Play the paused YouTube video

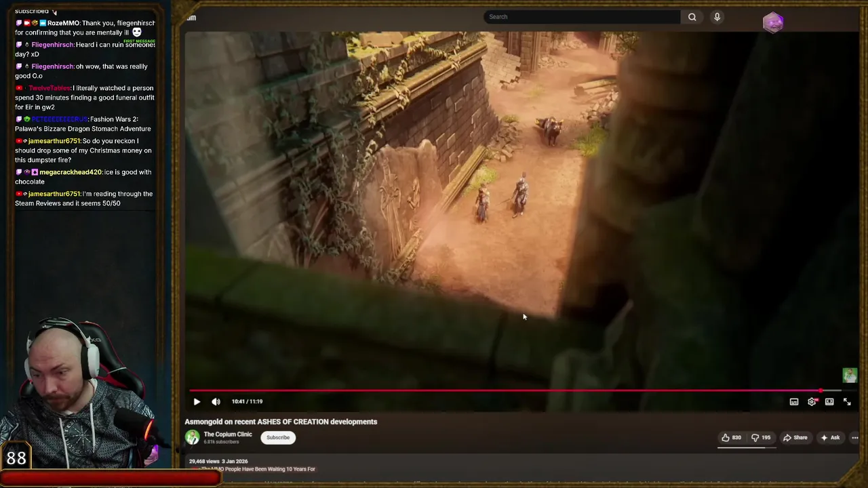197,401
